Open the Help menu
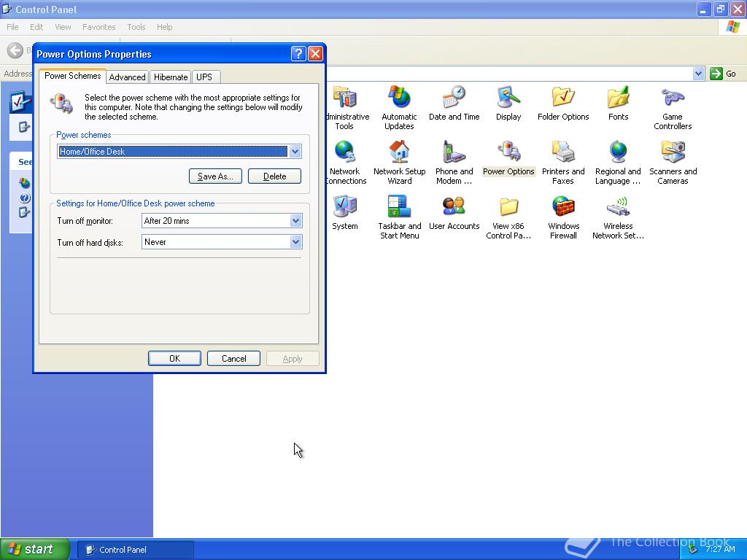The width and height of the screenshot is (747, 560). [164, 27]
